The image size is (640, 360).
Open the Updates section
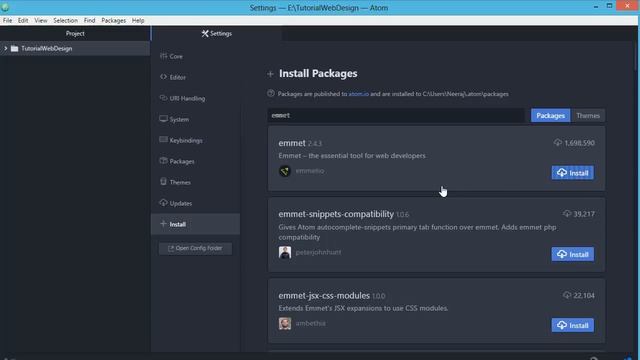[x=176, y=203]
